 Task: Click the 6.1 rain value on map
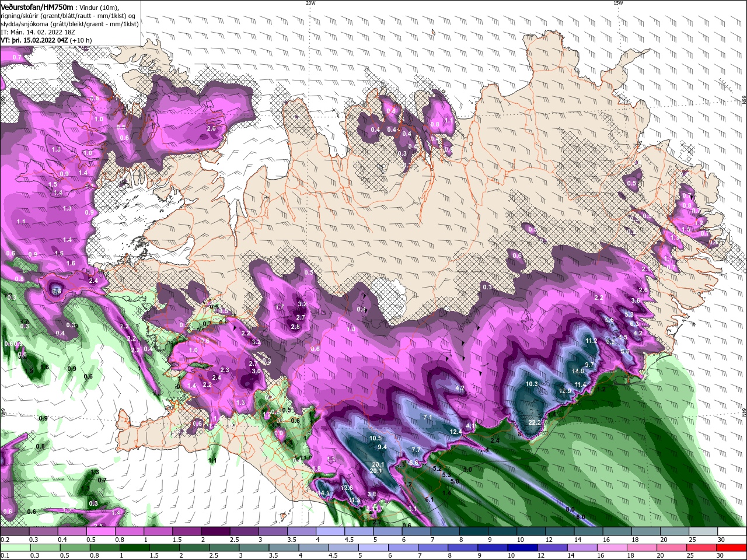point(429,499)
